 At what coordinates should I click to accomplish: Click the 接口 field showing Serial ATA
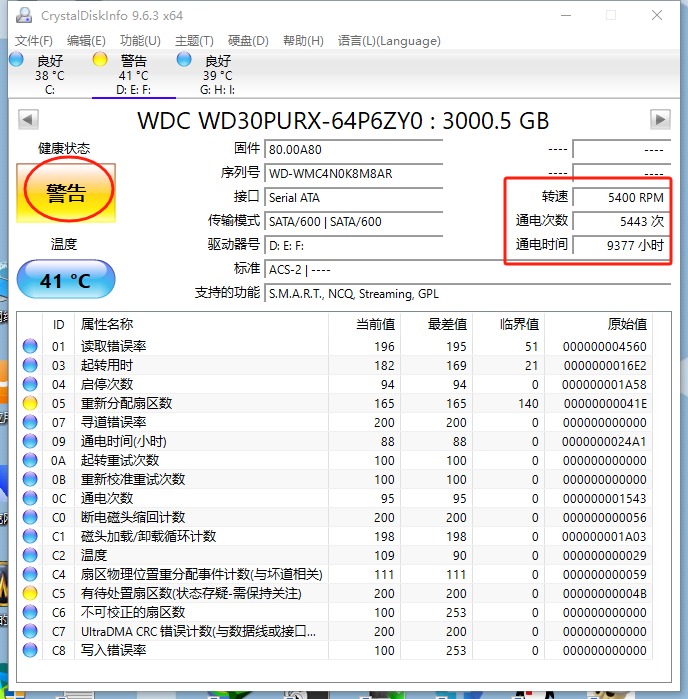(x=353, y=197)
